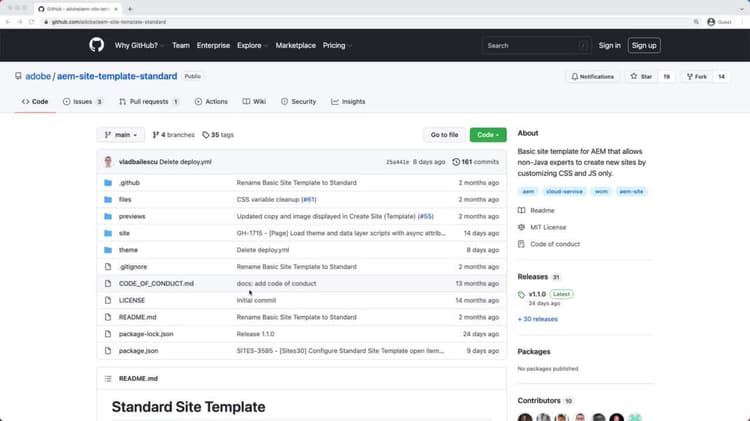
Task: Show the + 30 releases link
Action: coord(538,319)
